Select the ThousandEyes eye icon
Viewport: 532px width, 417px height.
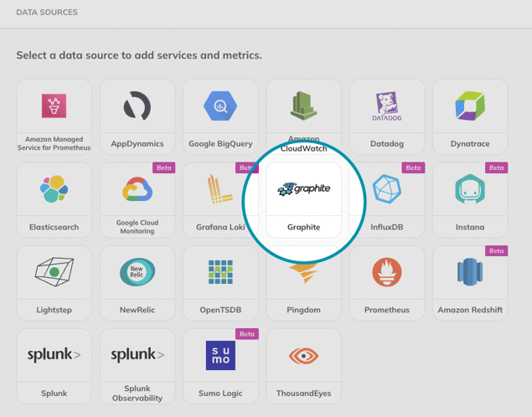coord(303,356)
